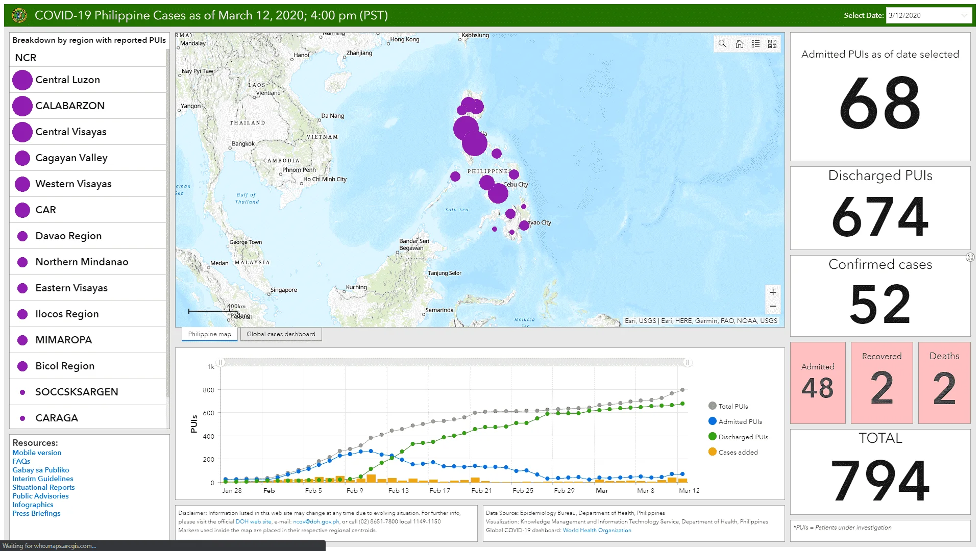Select Davao Region in the list
Screen dimensions: 980x551
(x=88, y=236)
